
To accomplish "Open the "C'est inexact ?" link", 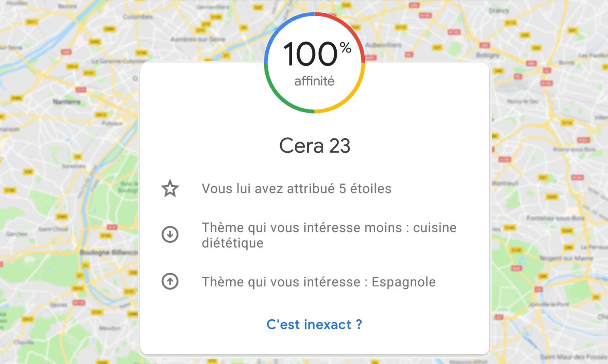I will (x=314, y=325).
